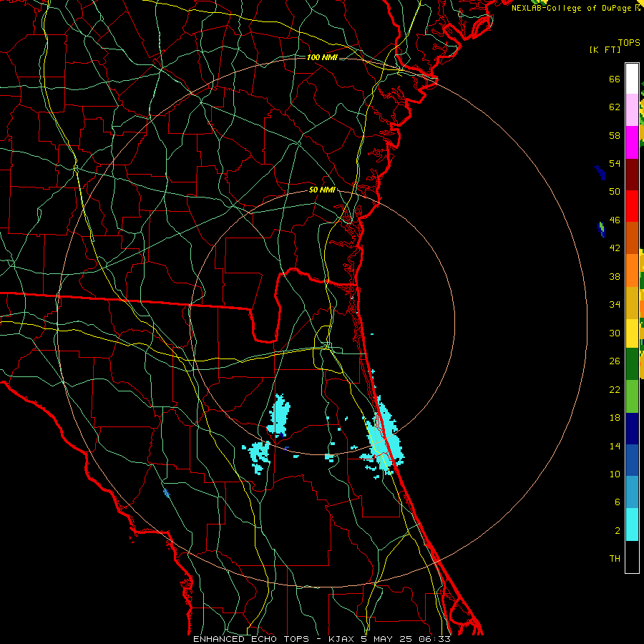Click the "TH" legend label
This screenshot has height=644, width=644.
615,559
